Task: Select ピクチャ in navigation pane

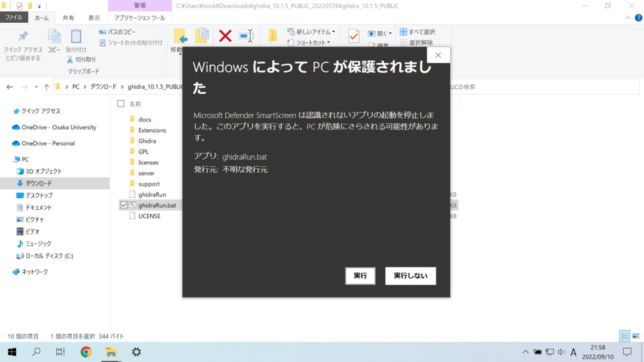Action: (34, 220)
